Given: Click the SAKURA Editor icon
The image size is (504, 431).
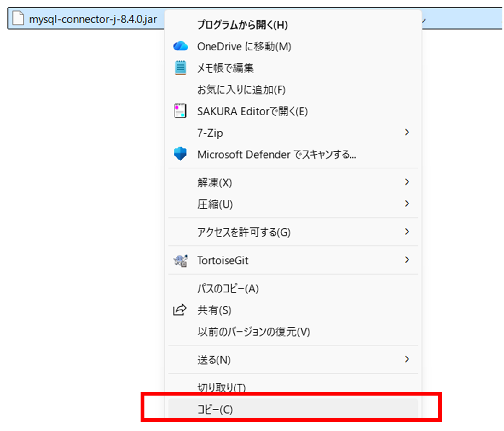Looking at the screenshot, I should 180,111.
